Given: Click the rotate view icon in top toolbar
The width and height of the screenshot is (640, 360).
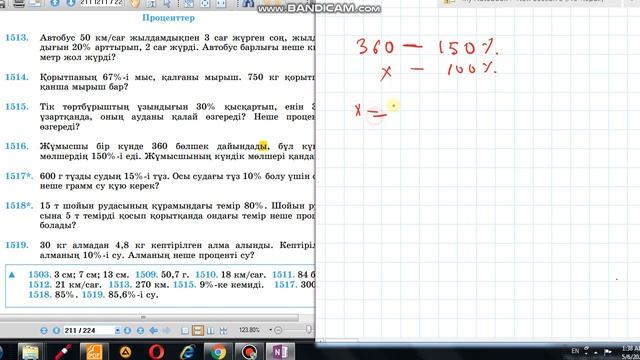Looking at the screenshot, I should [x=204, y=4].
